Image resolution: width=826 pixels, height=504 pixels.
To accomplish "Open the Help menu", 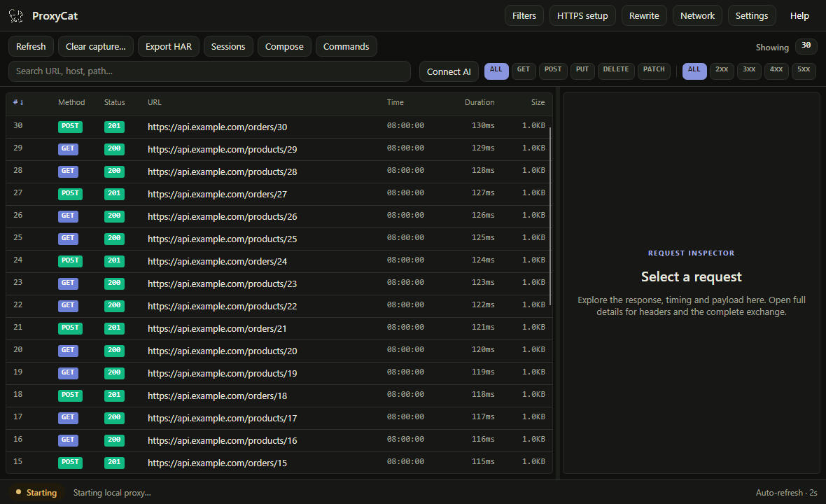I will [799, 16].
